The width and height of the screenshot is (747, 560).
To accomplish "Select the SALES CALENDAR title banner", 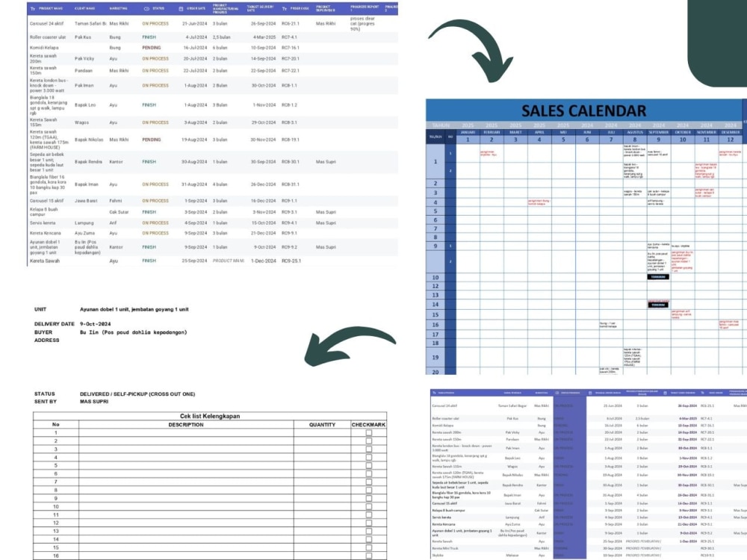I will (583, 111).
